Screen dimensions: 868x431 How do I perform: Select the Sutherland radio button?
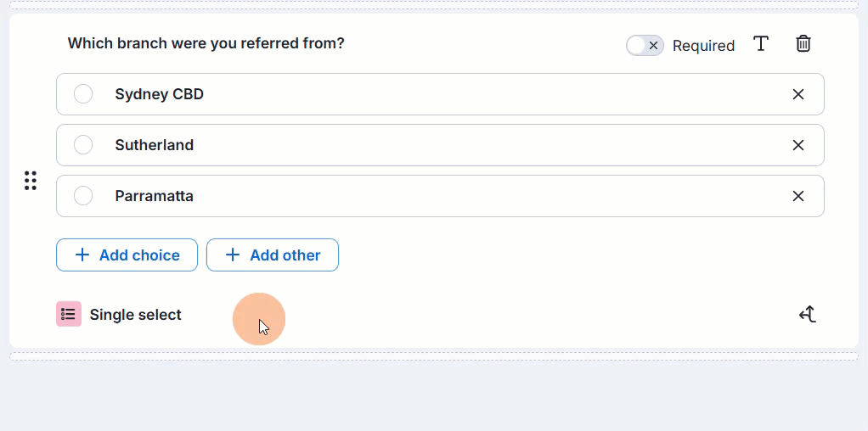(x=83, y=145)
